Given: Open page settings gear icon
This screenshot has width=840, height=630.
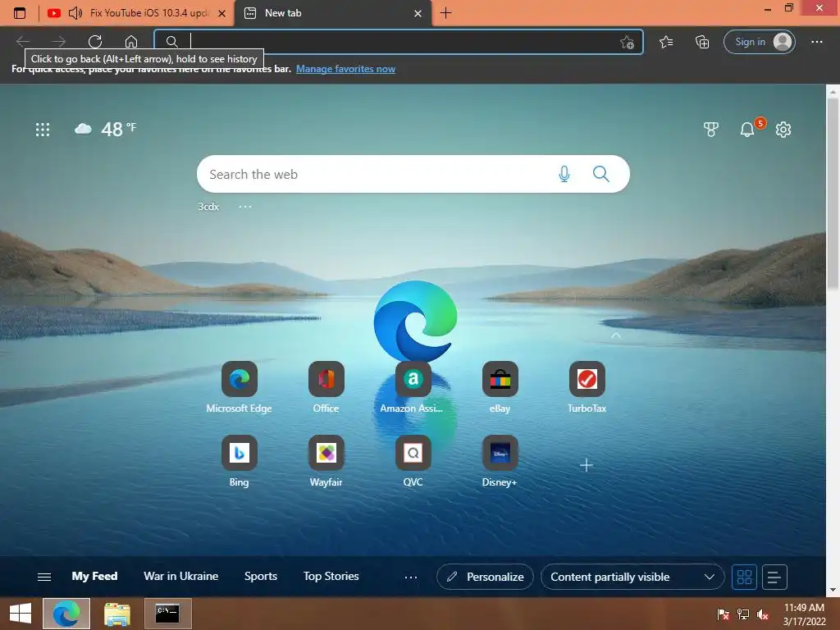Looking at the screenshot, I should (783, 129).
